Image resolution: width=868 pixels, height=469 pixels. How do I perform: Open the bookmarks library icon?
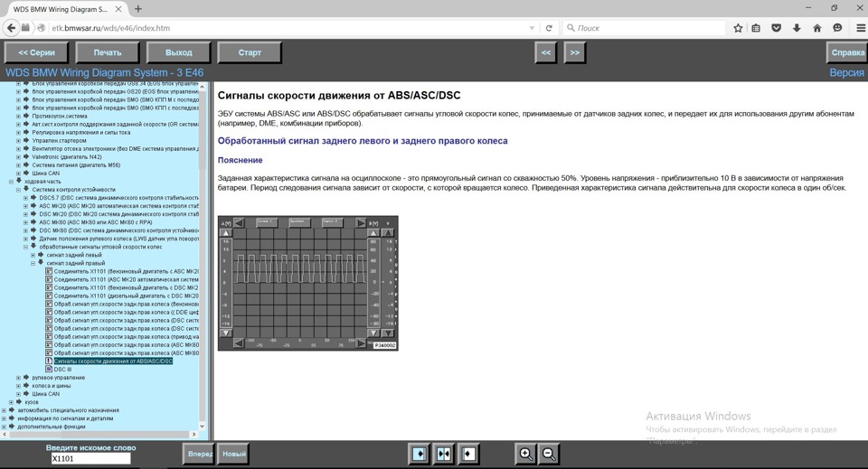[756, 28]
